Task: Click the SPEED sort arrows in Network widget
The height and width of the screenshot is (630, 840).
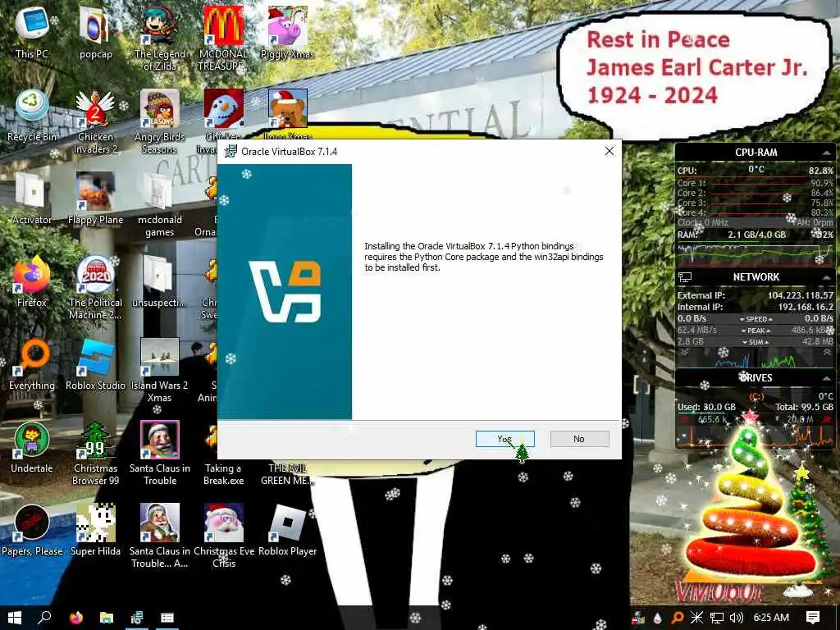Action: pyautogui.click(x=756, y=319)
